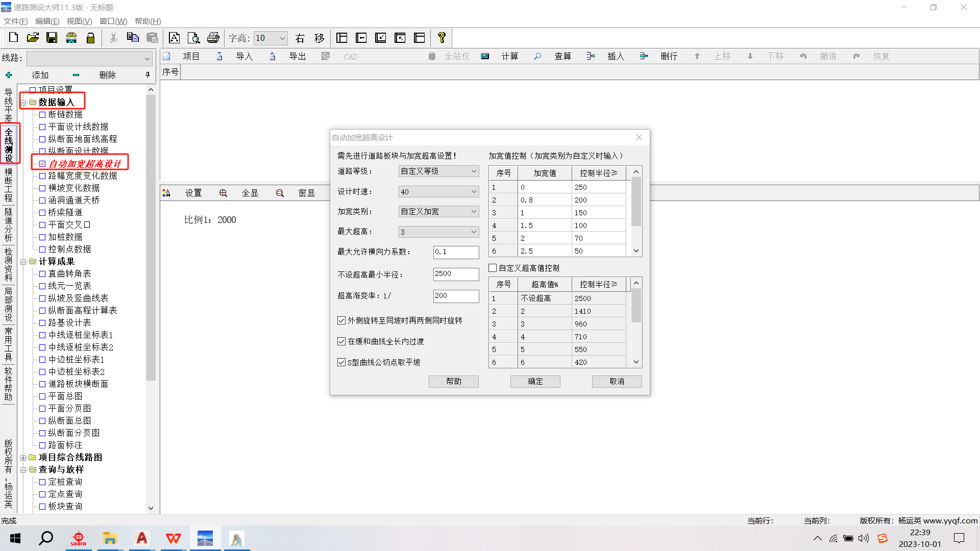The width and height of the screenshot is (980, 551).
Task: Click the lock icon in toolbar
Action: (90, 38)
